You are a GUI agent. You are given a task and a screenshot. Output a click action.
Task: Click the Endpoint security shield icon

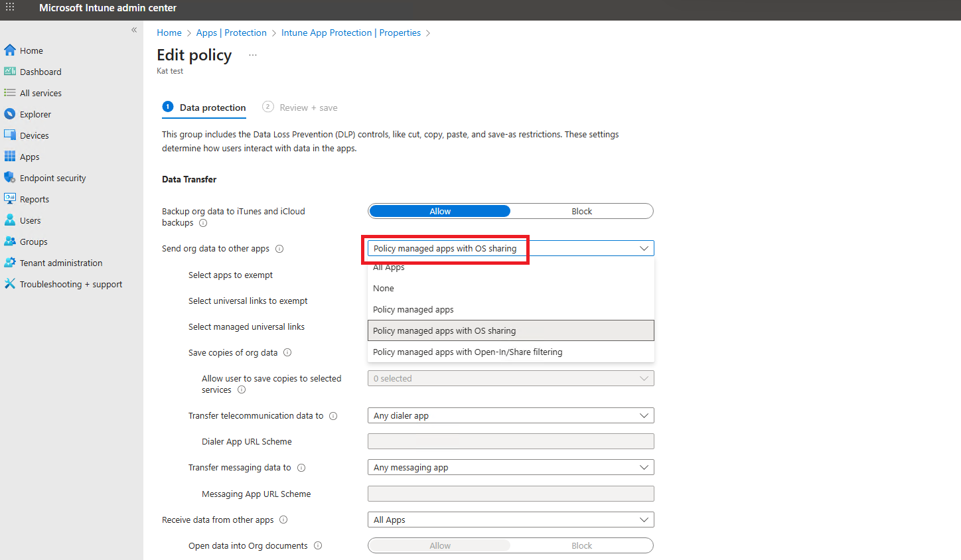[10, 177]
